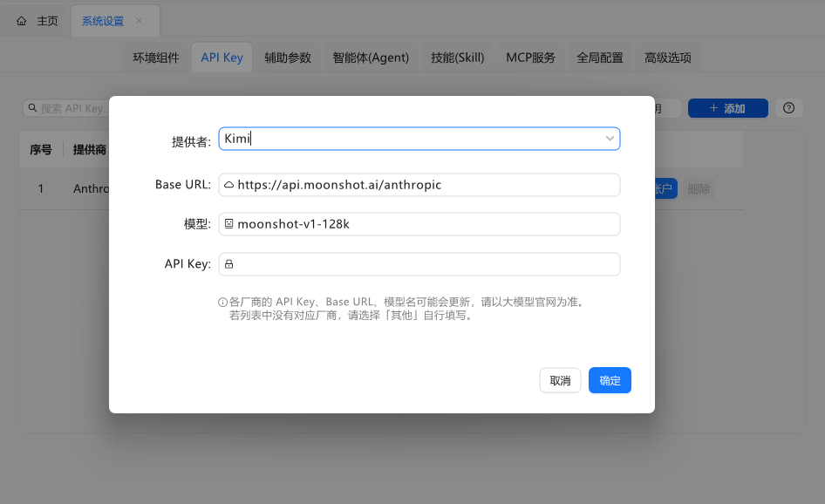The image size is (825, 504).
Task: Expand the 提供者 dropdown arrow
Action: coord(610,139)
